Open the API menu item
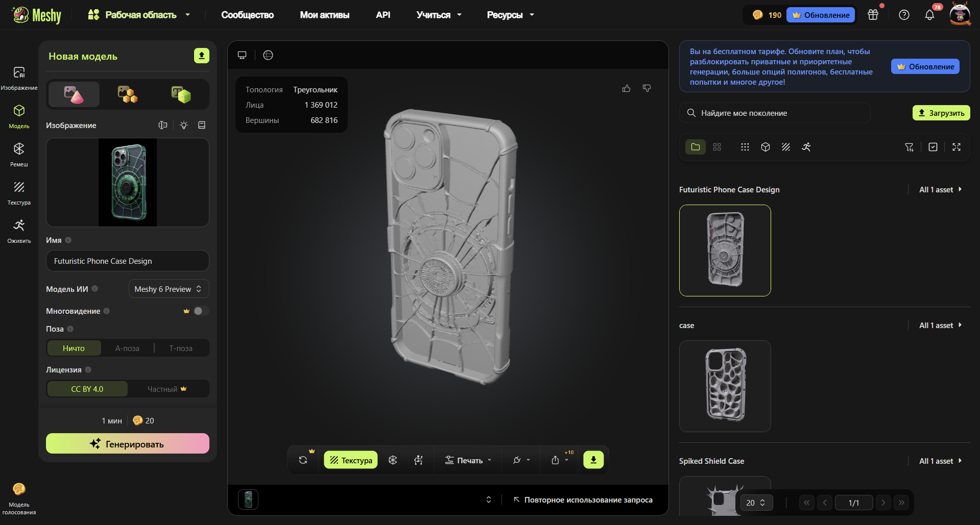The height and width of the screenshot is (525, 980). click(x=383, y=15)
